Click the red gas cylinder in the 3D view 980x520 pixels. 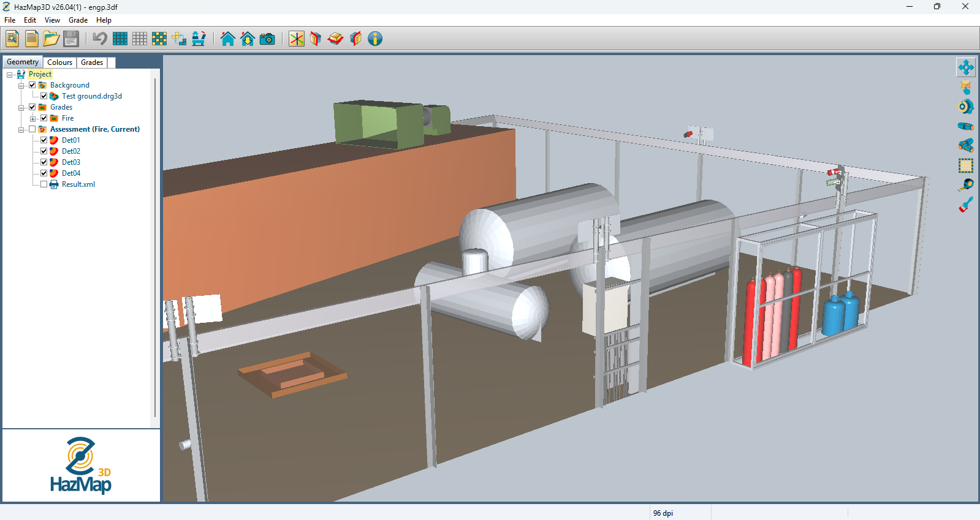750,322
